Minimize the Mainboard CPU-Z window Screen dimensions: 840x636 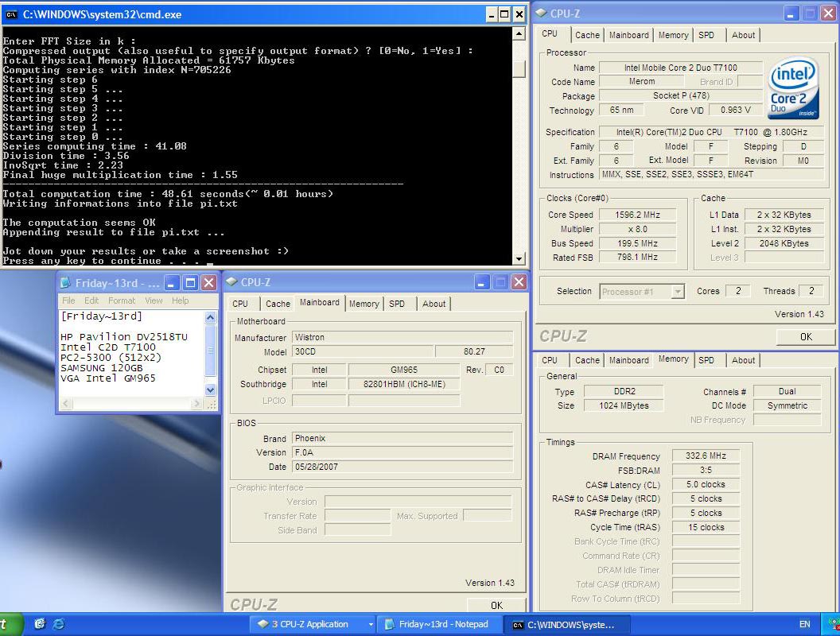coord(481,282)
